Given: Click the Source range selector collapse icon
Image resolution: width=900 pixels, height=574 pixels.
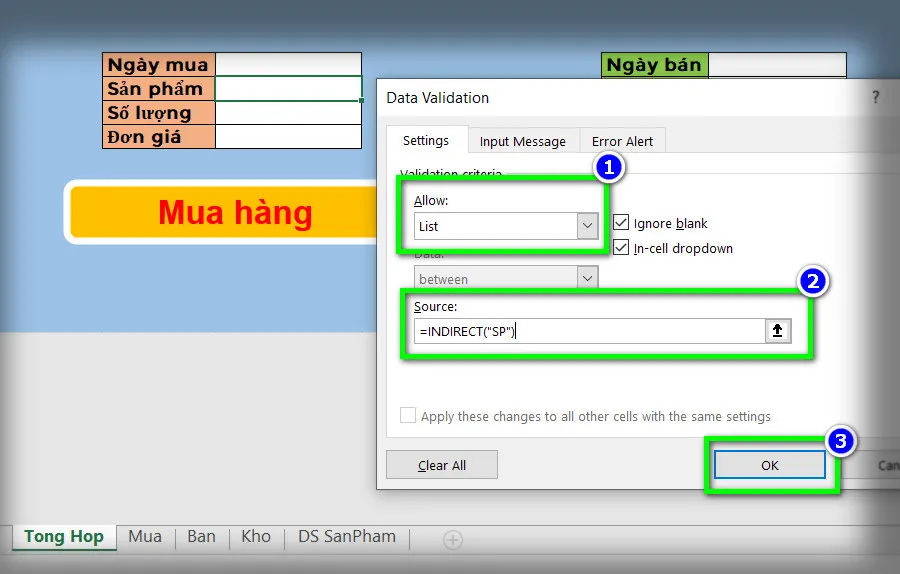Looking at the screenshot, I should click(777, 332).
